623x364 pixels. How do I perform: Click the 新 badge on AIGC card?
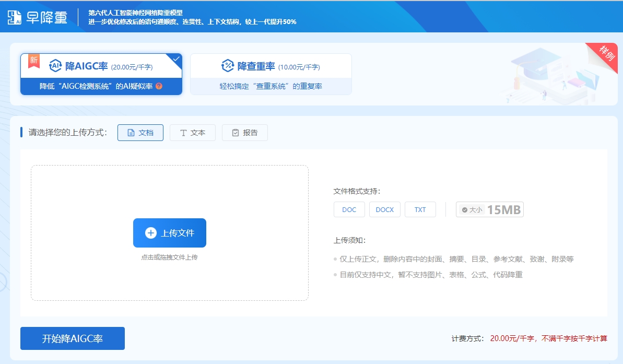click(34, 61)
